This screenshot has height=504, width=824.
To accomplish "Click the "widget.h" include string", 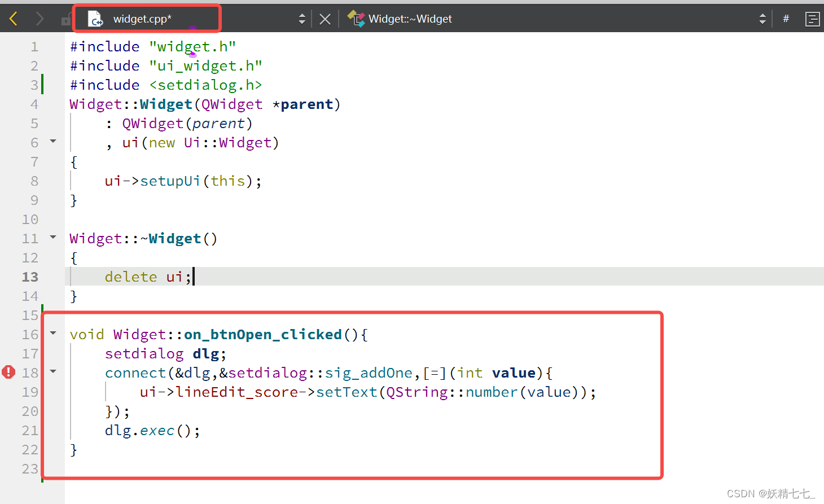I will (192, 47).
